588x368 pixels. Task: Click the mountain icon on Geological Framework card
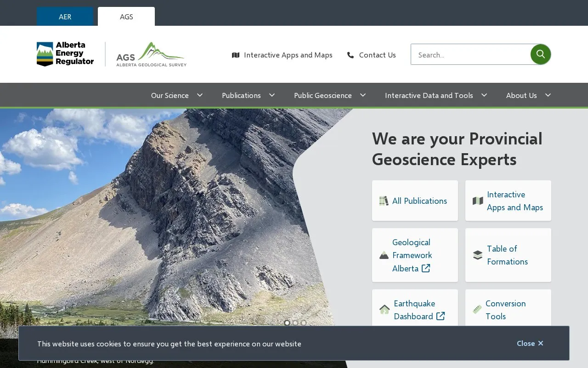click(x=384, y=255)
